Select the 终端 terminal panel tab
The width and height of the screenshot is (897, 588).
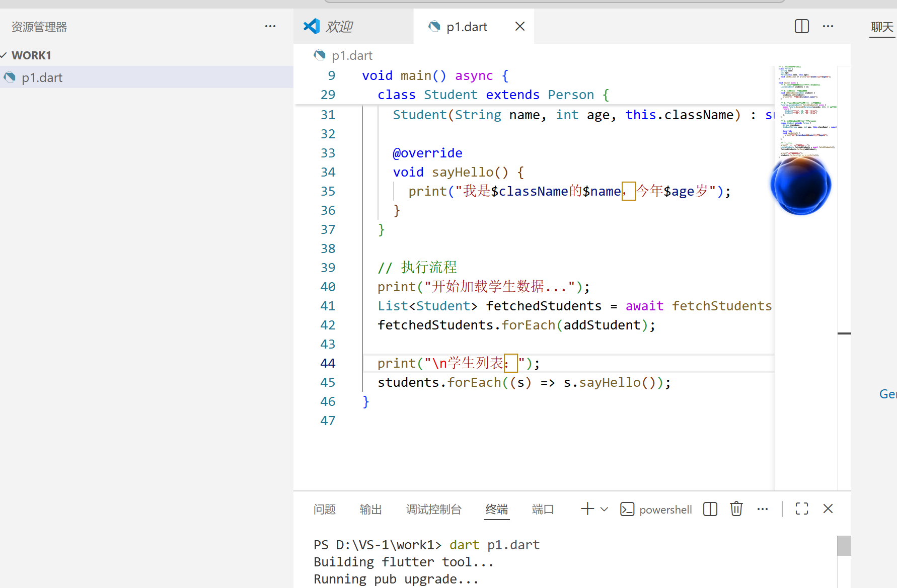(496, 510)
